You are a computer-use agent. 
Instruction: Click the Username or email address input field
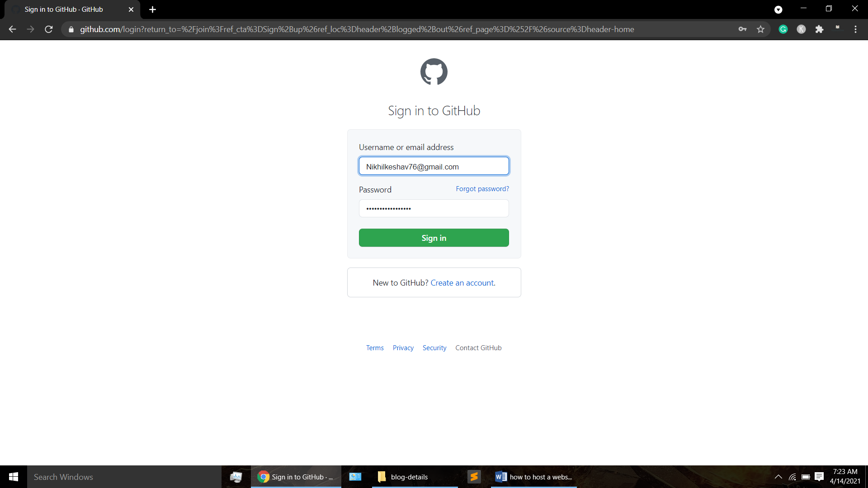(x=434, y=166)
